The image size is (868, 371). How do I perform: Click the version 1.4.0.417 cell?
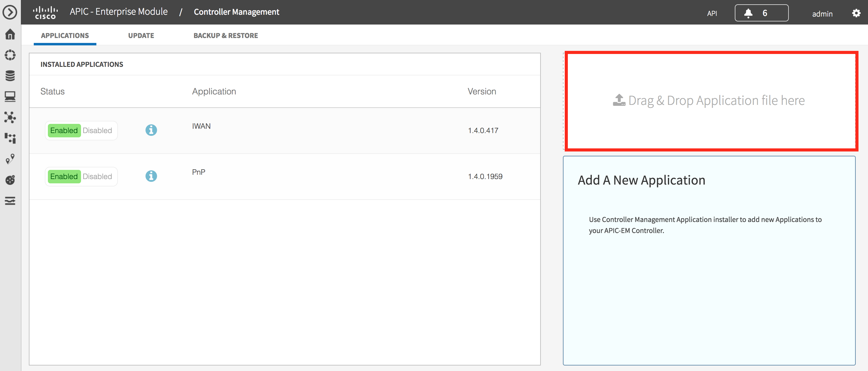tap(483, 131)
